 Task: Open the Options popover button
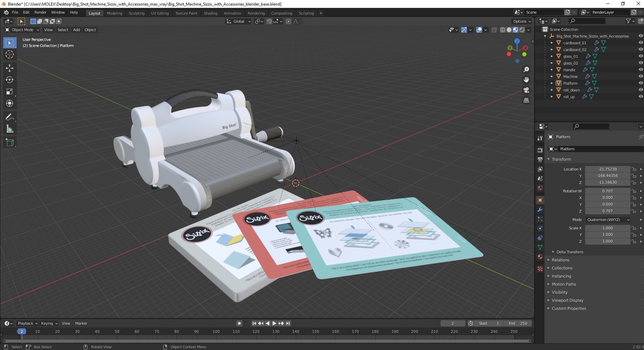coord(522,21)
